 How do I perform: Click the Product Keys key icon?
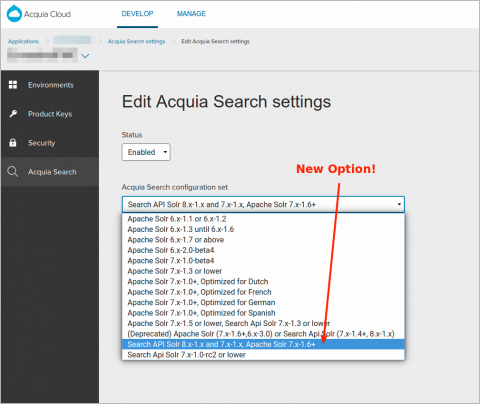(x=13, y=114)
